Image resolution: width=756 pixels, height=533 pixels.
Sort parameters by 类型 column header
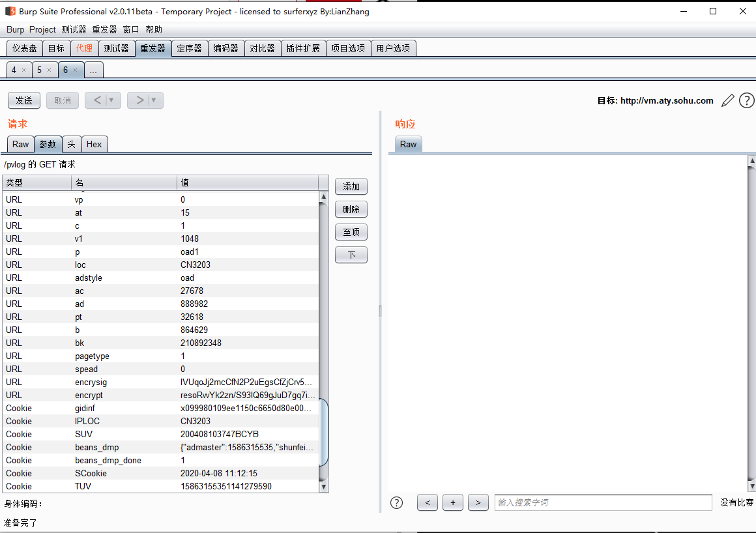tap(37, 182)
